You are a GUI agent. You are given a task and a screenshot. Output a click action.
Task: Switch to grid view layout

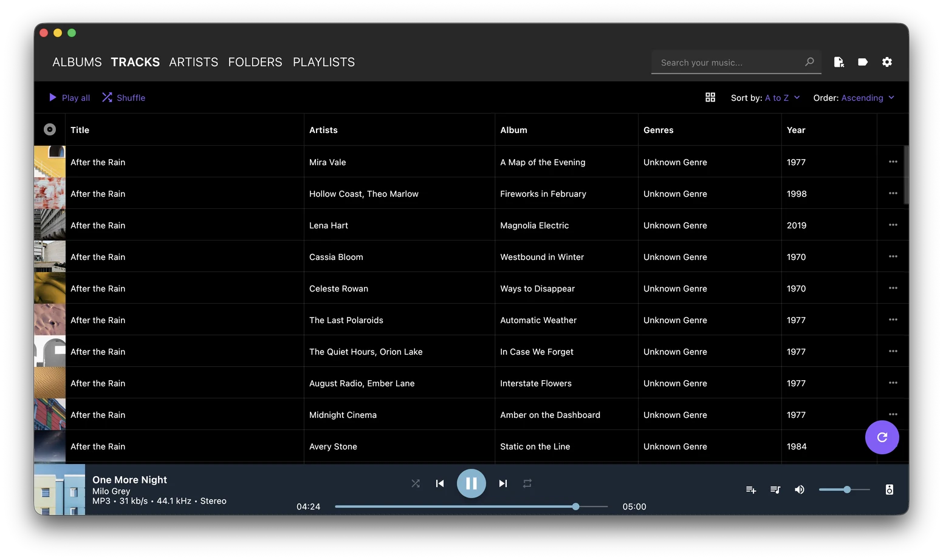pos(710,97)
